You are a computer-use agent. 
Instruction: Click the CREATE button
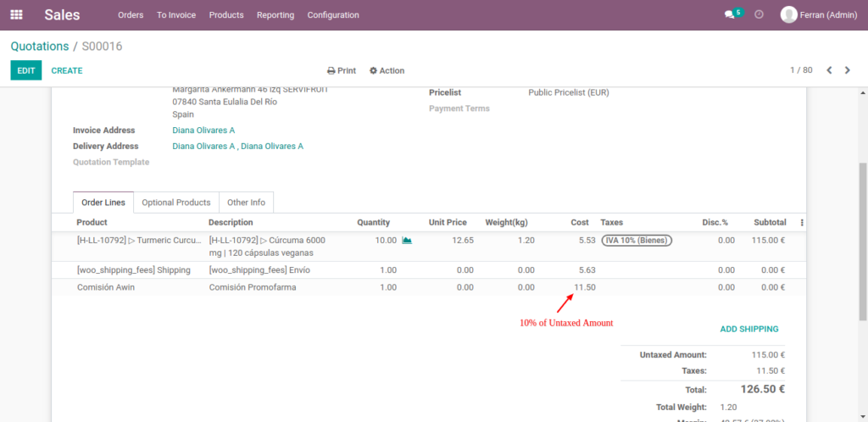coord(67,71)
